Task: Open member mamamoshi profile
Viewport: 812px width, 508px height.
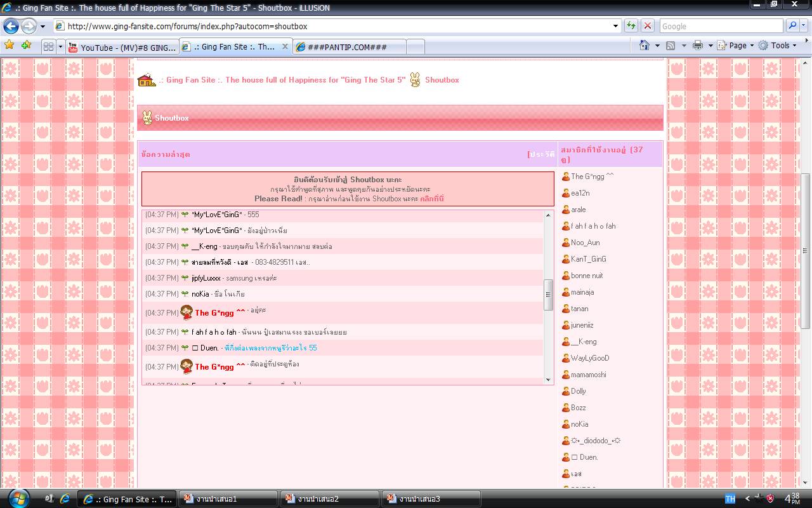Action: tap(589, 375)
